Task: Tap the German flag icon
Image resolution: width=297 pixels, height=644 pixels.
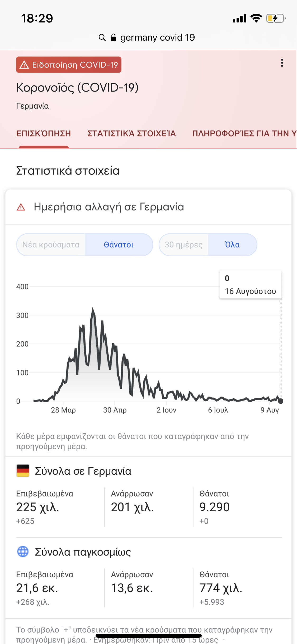Action: coord(23,471)
